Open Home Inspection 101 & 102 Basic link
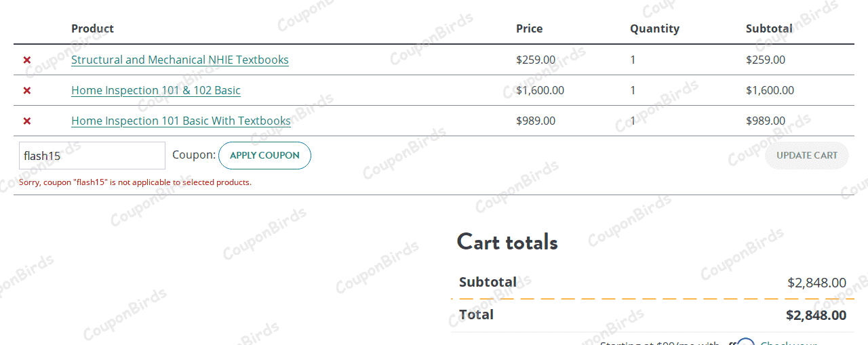This screenshot has width=868, height=345. (x=156, y=90)
